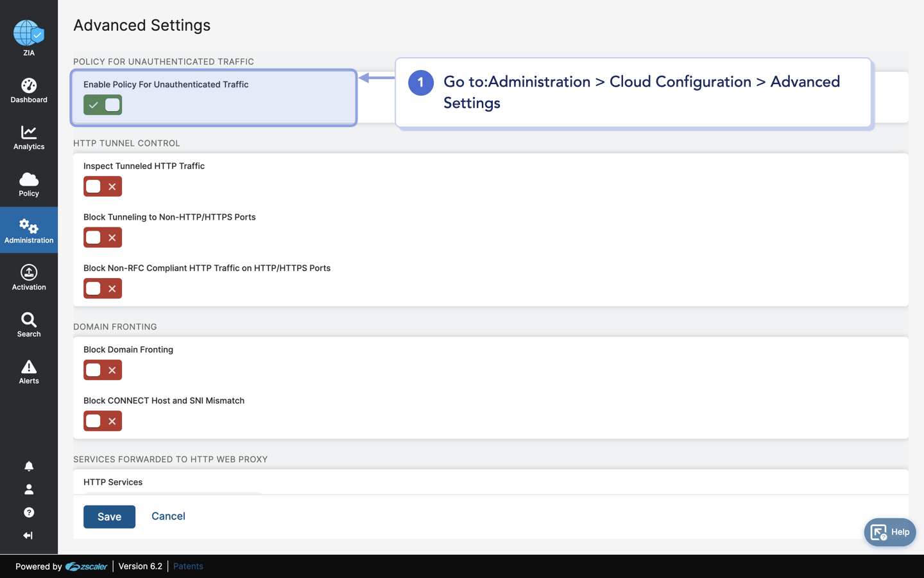The height and width of the screenshot is (578, 924).
Task: View the Alerts section
Action: (x=28, y=371)
